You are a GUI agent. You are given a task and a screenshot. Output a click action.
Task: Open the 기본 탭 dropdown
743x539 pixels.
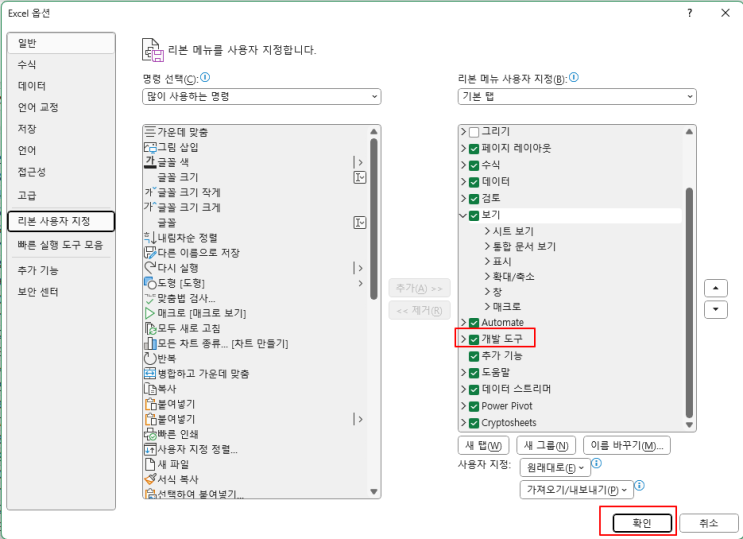point(577,96)
